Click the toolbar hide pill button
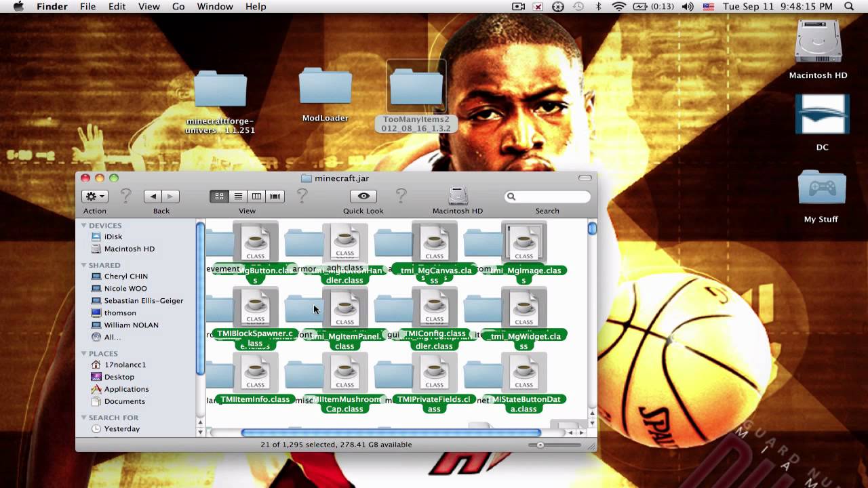This screenshot has height=488, width=868. pos(585,178)
